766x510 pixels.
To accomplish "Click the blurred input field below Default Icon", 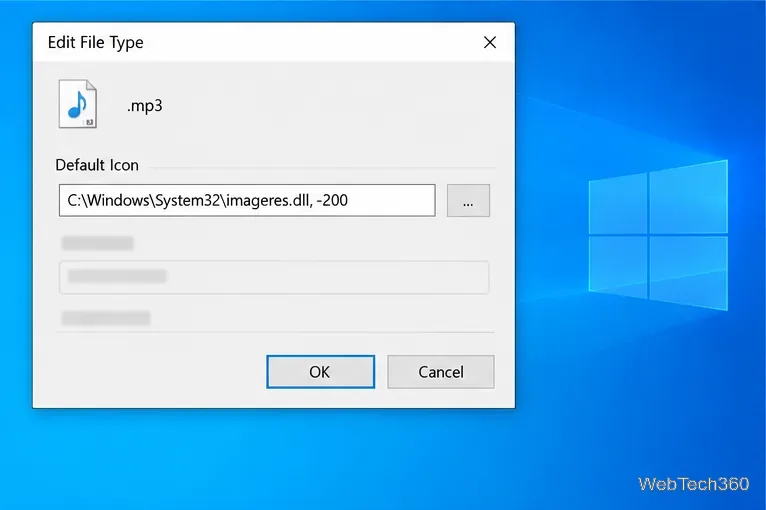I will tap(274, 277).
